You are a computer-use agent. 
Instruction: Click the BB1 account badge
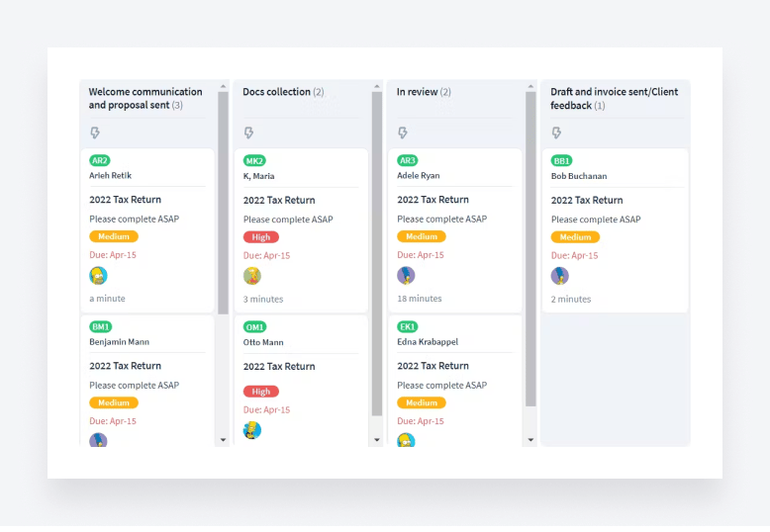tap(562, 161)
